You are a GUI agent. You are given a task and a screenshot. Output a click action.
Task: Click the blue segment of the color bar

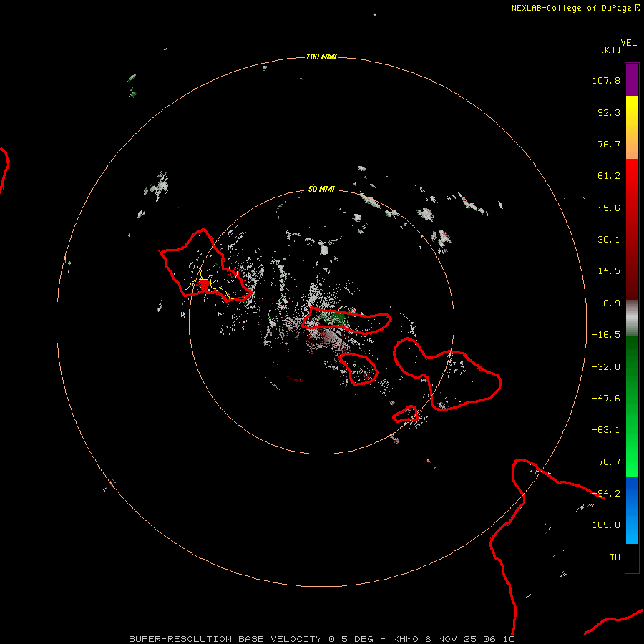(x=632, y=510)
